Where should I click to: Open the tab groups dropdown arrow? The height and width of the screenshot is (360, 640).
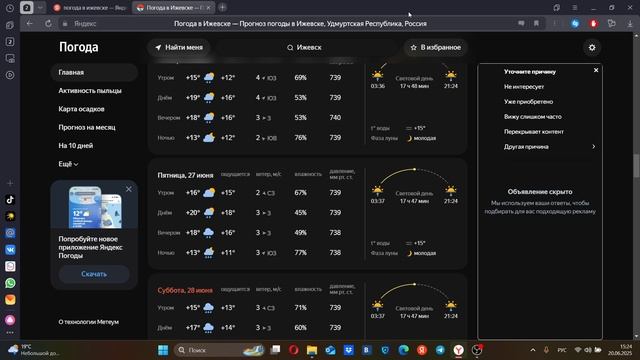click(40, 8)
